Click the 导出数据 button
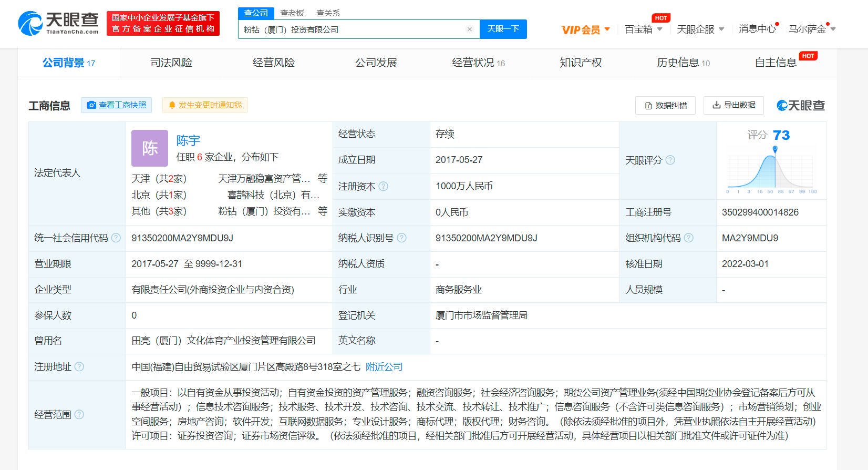Viewport: 868px width, 470px height. point(733,105)
